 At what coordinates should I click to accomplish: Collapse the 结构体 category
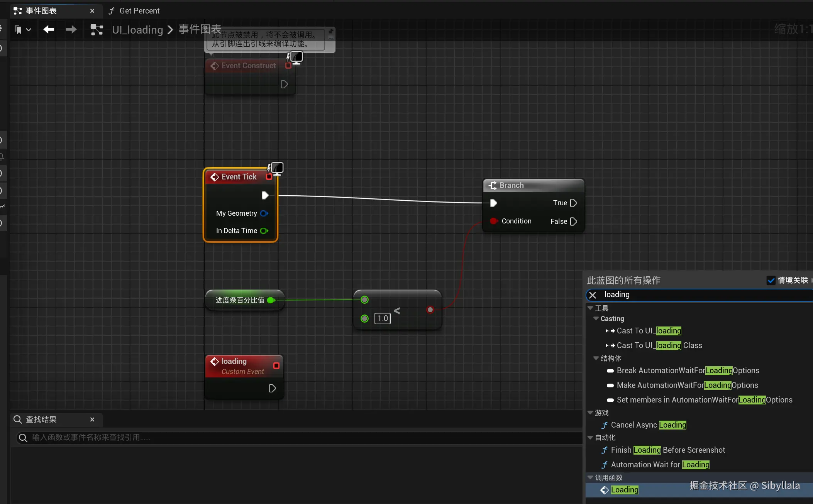pos(596,358)
